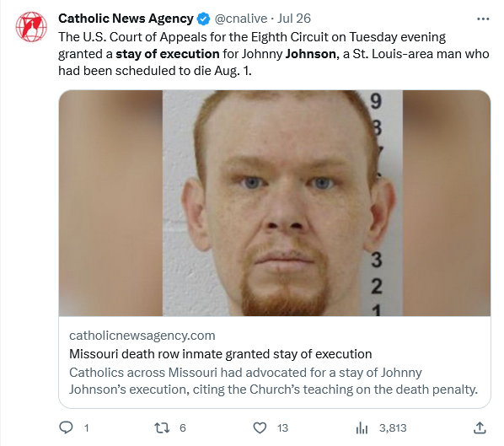Open the Catholic News Agency account name
The image size is (504, 446).
126,19
